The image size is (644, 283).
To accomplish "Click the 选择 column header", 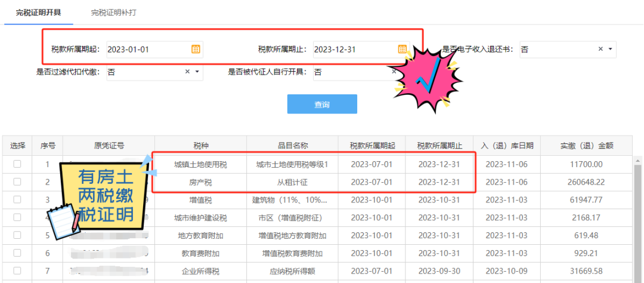I will point(17,145).
